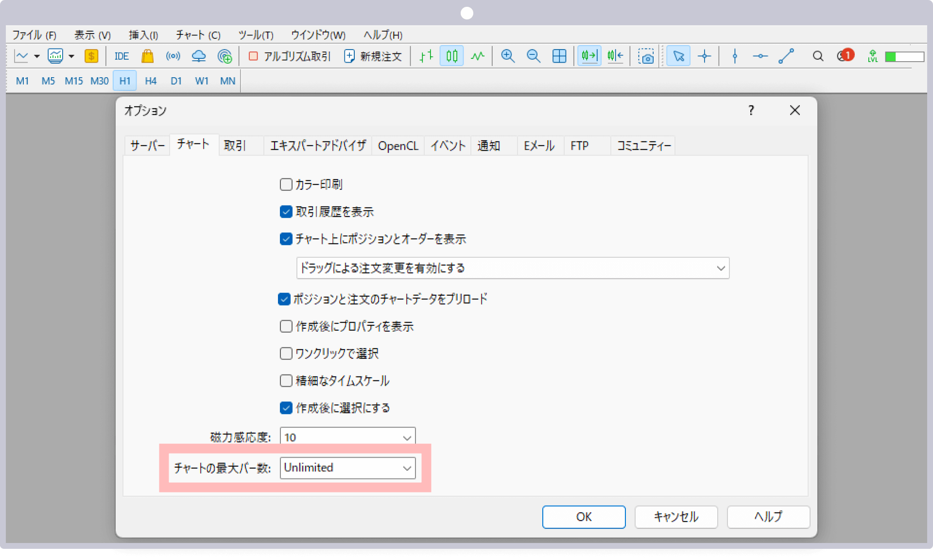Open the 磁力感応度 dropdown
This screenshot has height=560, width=933.
click(347, 436)
